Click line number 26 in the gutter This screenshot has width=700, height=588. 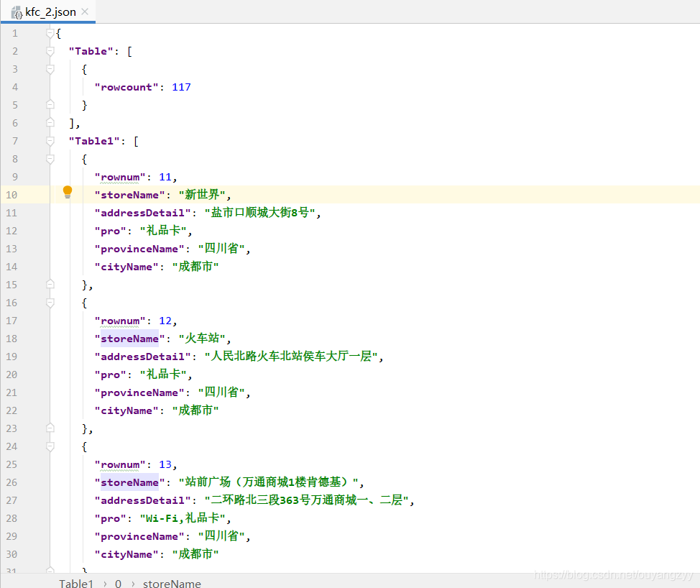point(11,482)
